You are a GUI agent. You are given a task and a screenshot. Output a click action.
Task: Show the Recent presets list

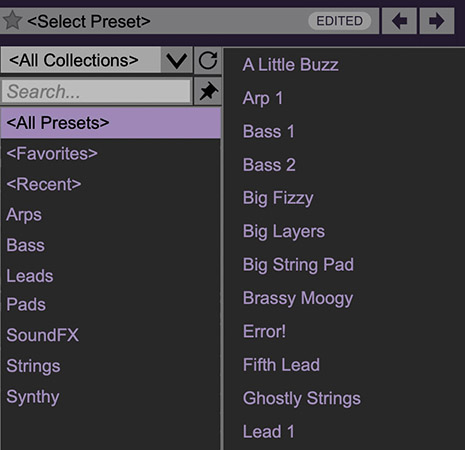[44, 184]
